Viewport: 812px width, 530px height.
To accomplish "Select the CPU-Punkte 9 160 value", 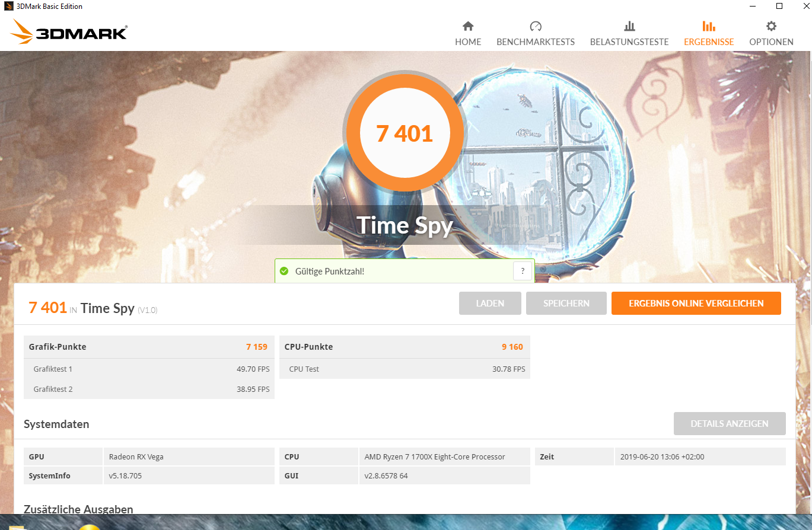I will coord(512,347).
